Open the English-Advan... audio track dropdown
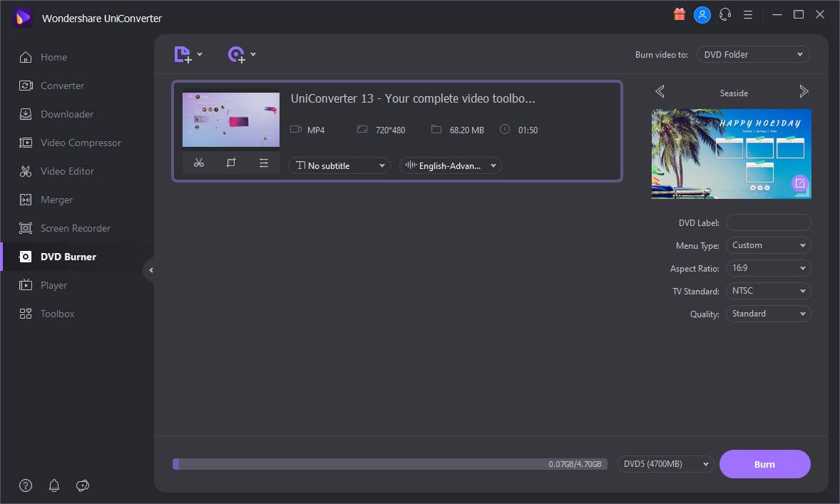Viewport: 840px width, 504px height. click(x=451, y=165)
